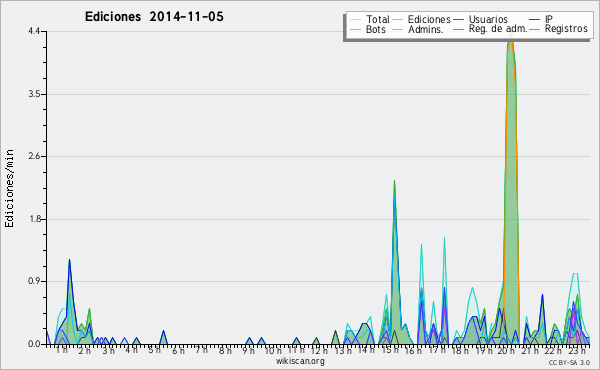600x370 pixels.
Task: Click the y-axis value 0.9
Action: coord(34,281)
